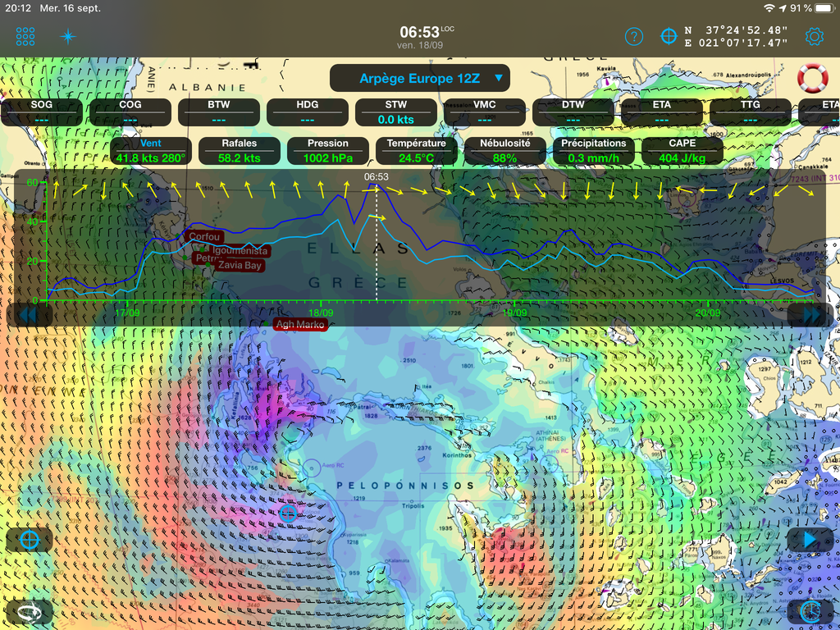Tap the Wi-Fi icon in status bar
Image resolution: width=840 pixels, height=630 pixels.
click(769, 8)
